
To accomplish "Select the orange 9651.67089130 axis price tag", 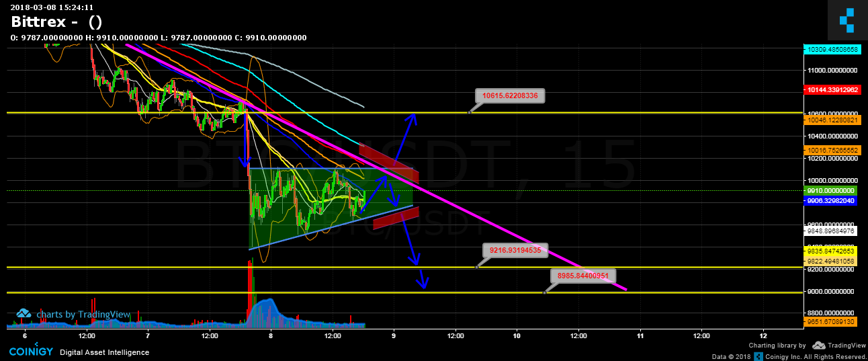I will (832, 322).
